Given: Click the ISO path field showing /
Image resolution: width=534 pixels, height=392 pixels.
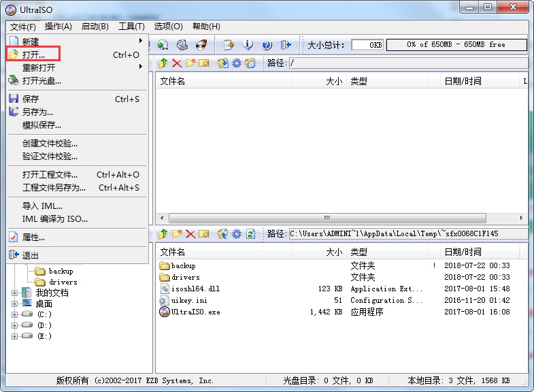Looking at the screenshot, I should 408,63.
